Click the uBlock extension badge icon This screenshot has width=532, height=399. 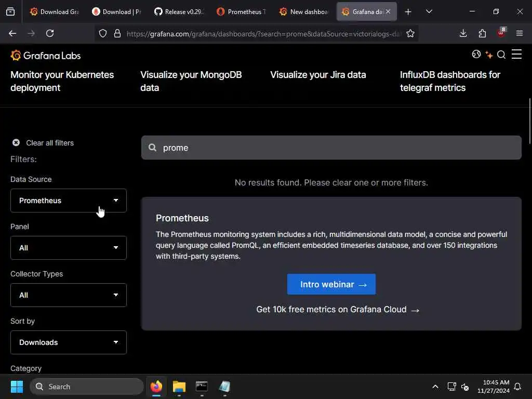(501, 33)
